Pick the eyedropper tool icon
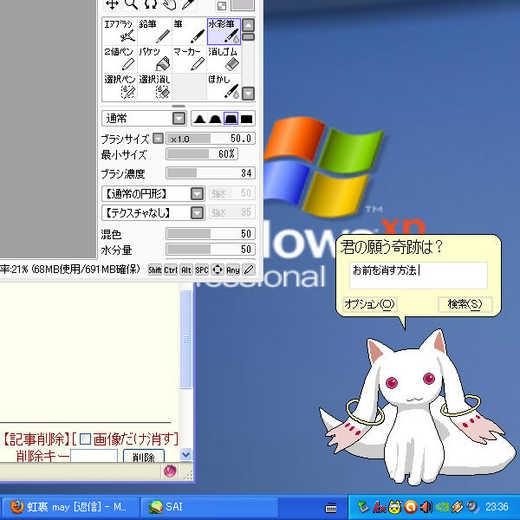Screen dimensions: 520x520 click(x=189, y=4)
